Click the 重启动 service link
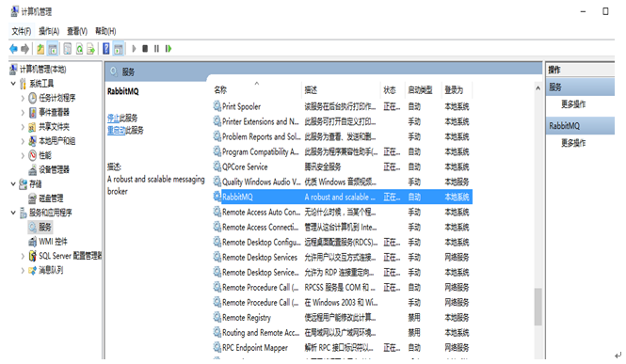Image resolution: width=626 pixels, height=364 pixels. [116, 130]
